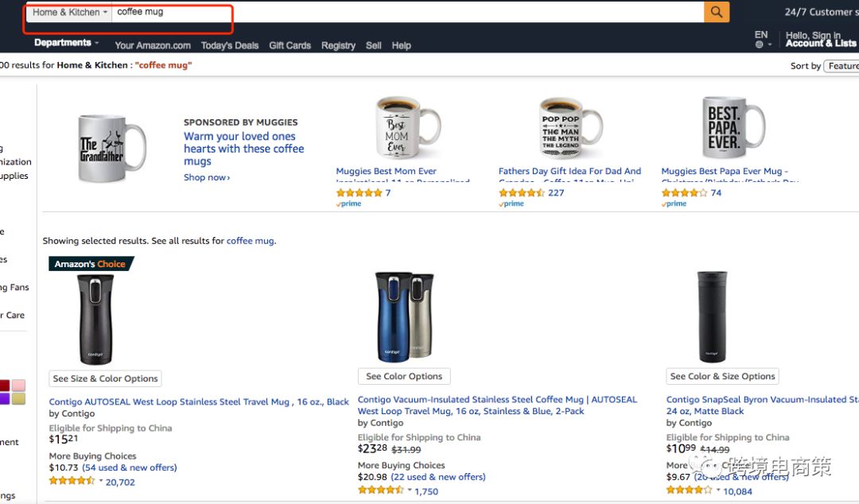Click the Amazon's Choice badge

click(90, 264)
